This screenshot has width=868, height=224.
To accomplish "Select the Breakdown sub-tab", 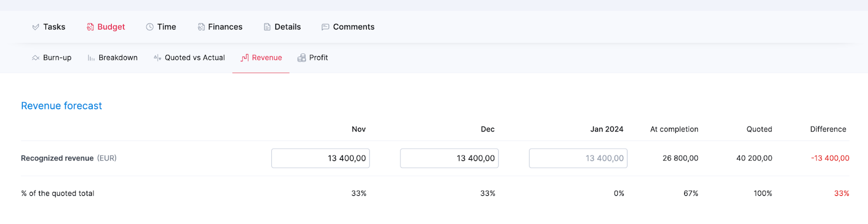I will pyautogui.click(x=118, y=58).
